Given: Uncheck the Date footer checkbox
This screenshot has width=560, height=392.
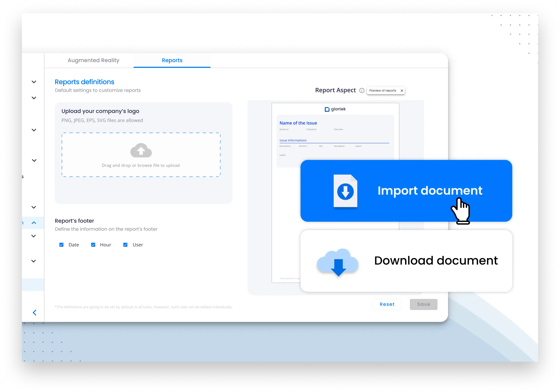Looking at the screenshot, I should tap(61, 245).
